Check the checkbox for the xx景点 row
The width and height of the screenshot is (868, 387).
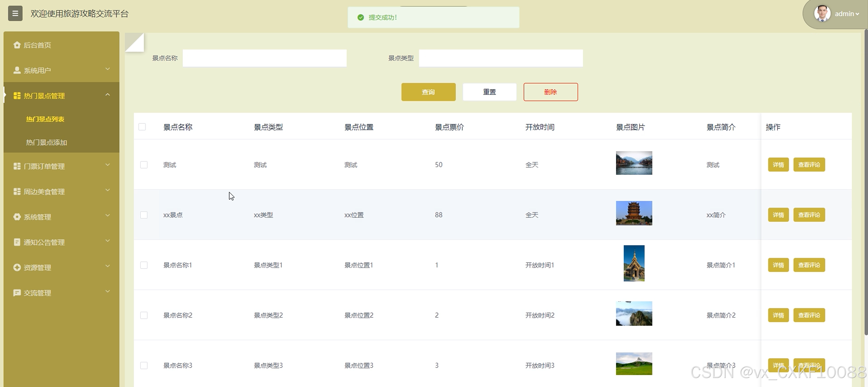tap(144, 215)
